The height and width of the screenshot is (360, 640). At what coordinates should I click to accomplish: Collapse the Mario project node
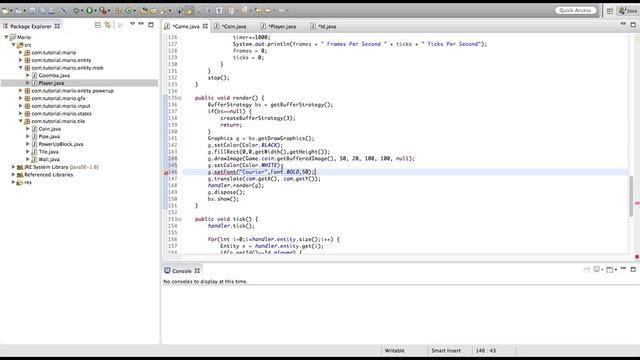6,37
